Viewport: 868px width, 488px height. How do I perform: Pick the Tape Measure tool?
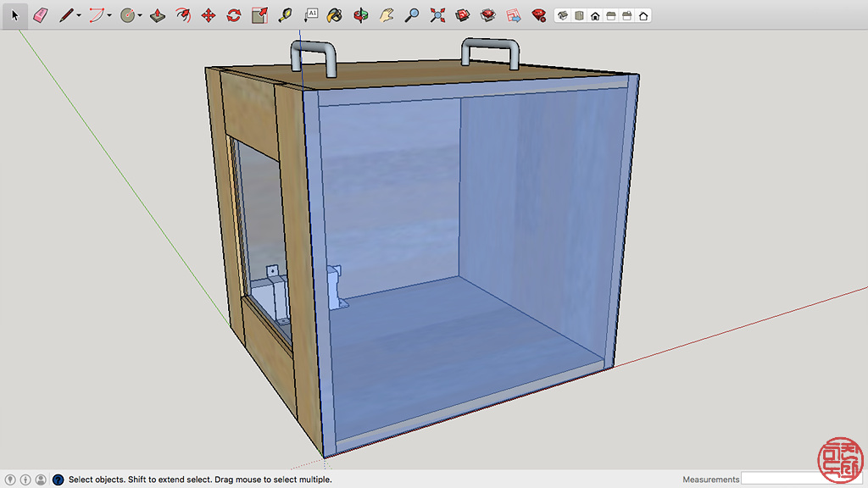click(285, 15)
